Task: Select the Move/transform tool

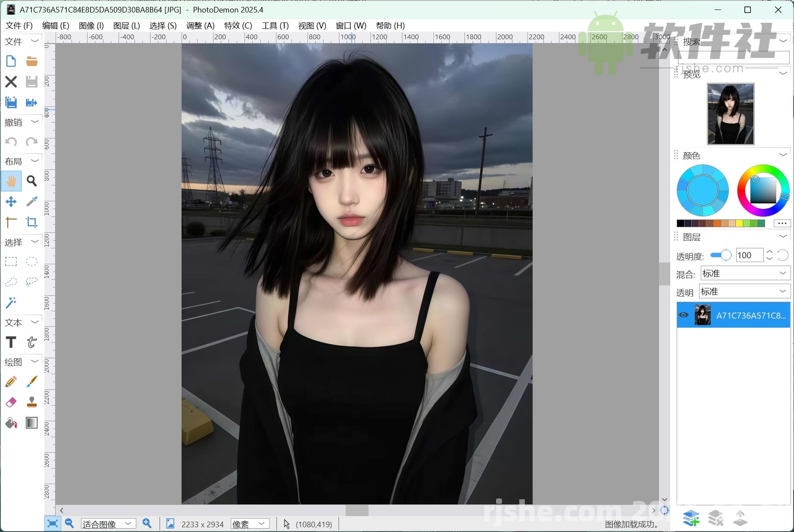Action: click(11, 202)
